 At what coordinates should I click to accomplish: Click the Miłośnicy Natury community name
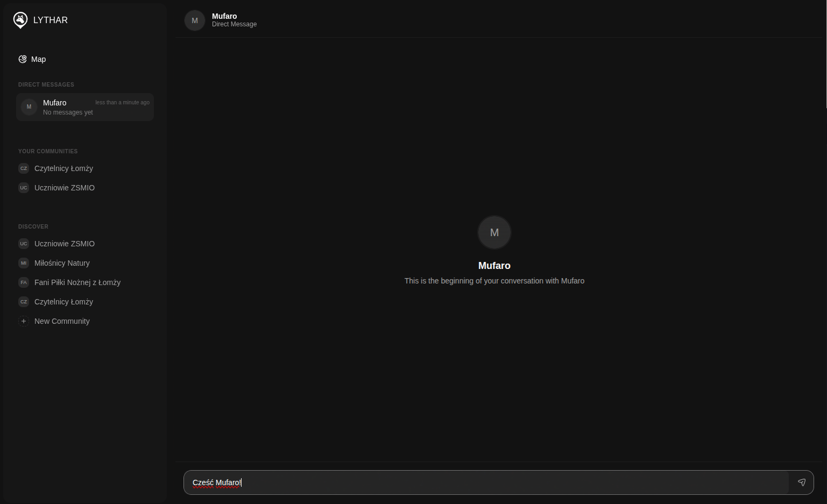point(62,263)
